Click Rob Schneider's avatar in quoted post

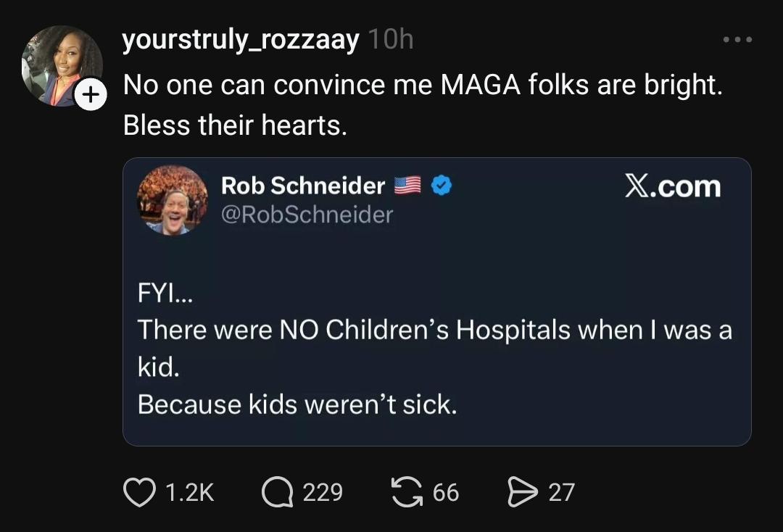tap(173, 199)
